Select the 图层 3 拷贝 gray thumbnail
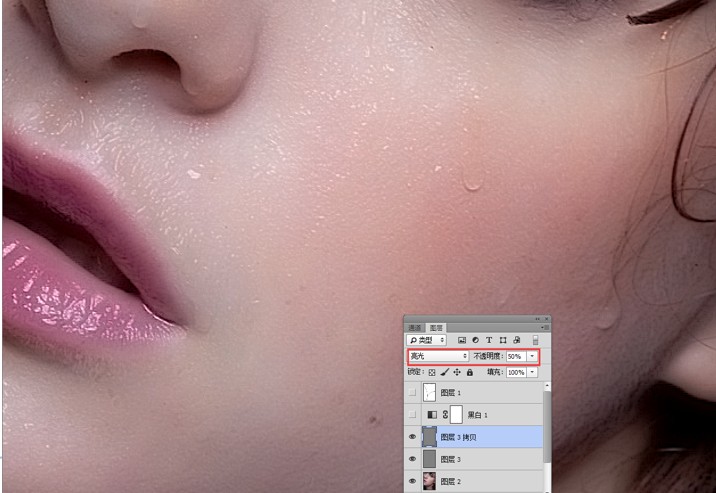Image resolution: width=716 pixels, height=493 pixels. (x=429, y=437)
